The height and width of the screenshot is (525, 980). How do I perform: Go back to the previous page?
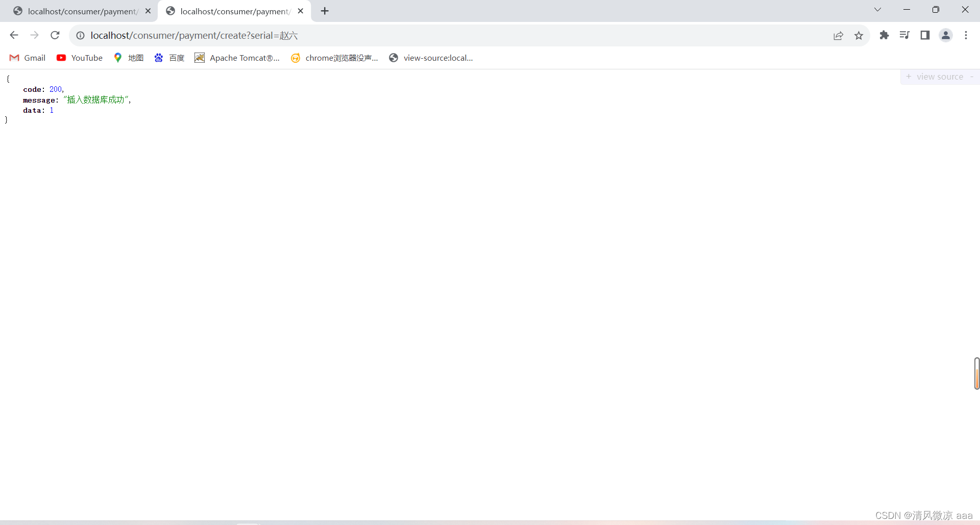(14, 35)
